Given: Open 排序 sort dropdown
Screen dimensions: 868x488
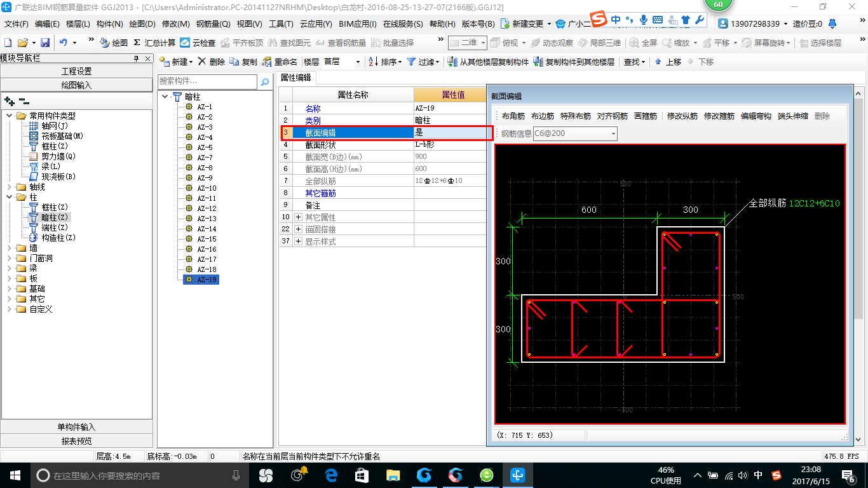Looking at the screenshot, I should pyautogui.click(x=385, y=62).
